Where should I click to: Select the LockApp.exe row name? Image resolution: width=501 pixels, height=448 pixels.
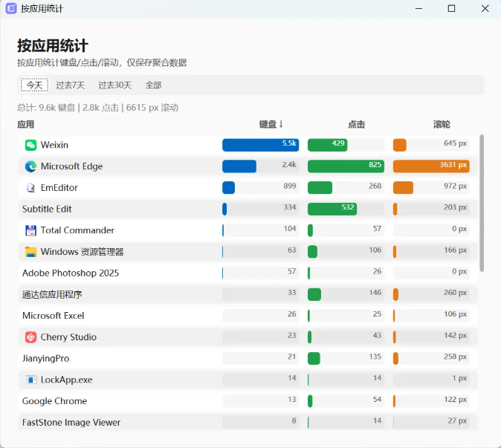coord(66,380)
